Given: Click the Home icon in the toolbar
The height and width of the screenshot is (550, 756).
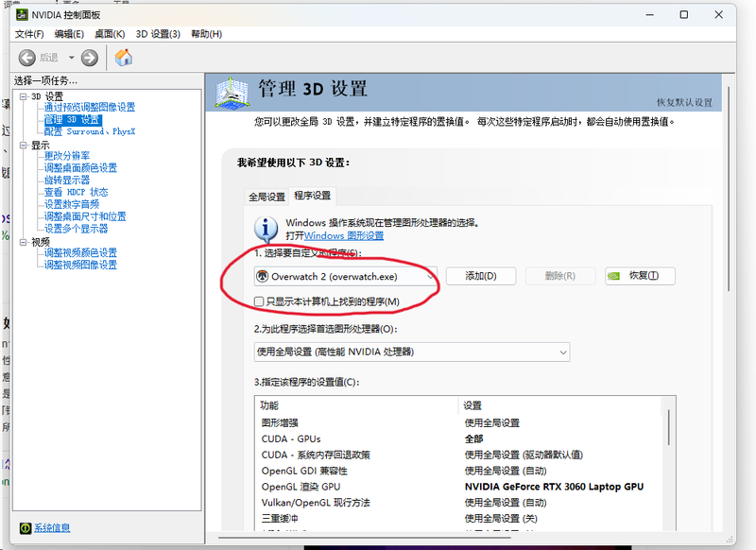Looking at the screenshot, I should (123, 58).
